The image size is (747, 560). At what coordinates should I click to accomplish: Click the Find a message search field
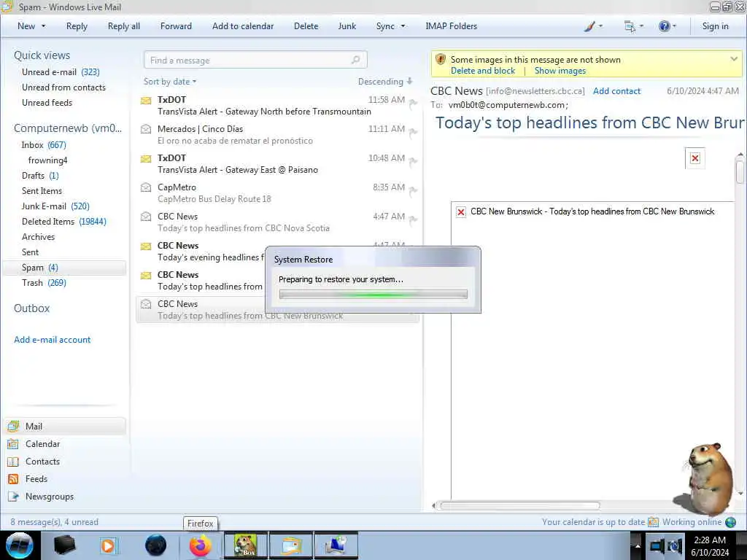coord(255,60)
